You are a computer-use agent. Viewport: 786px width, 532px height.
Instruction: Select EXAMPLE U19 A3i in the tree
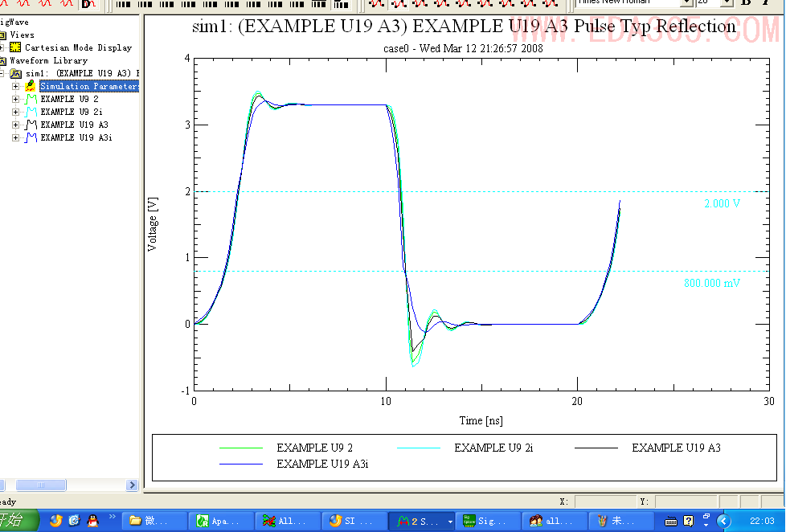pyautogui.click(x=76, y=137)
